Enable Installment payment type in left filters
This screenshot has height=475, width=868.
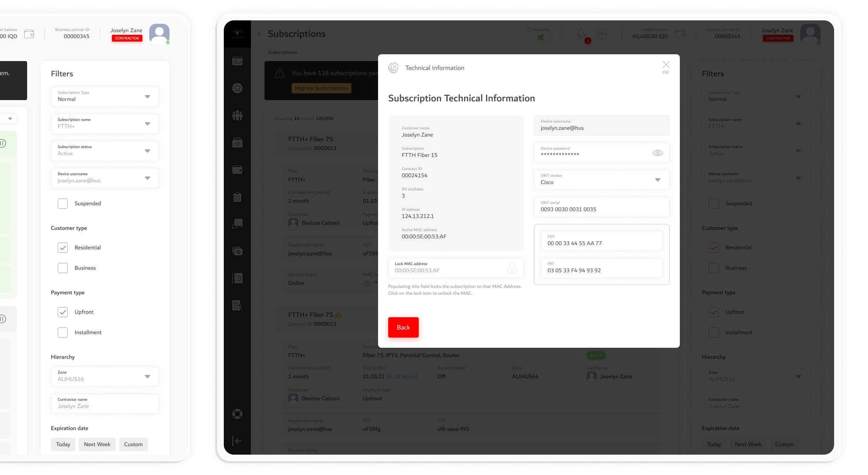[x=63, y=332]
